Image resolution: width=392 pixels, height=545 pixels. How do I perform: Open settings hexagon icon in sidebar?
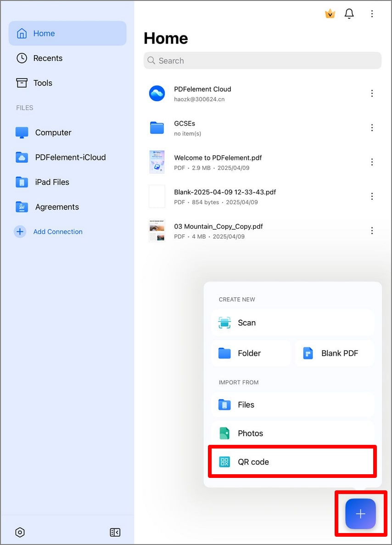[x=20, y=532]
